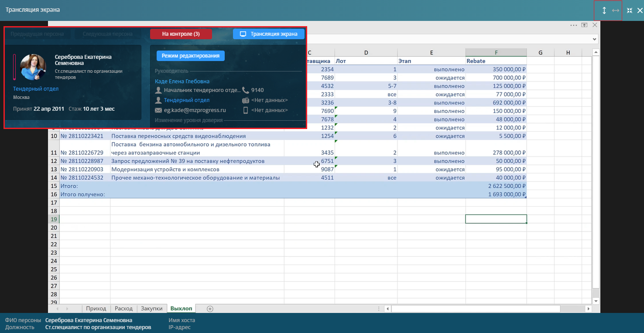Click the collapse fullscreen arrows icon
The width and height of the screenshot is (644, 333).
pyautogui.click(x=630, y=10)
